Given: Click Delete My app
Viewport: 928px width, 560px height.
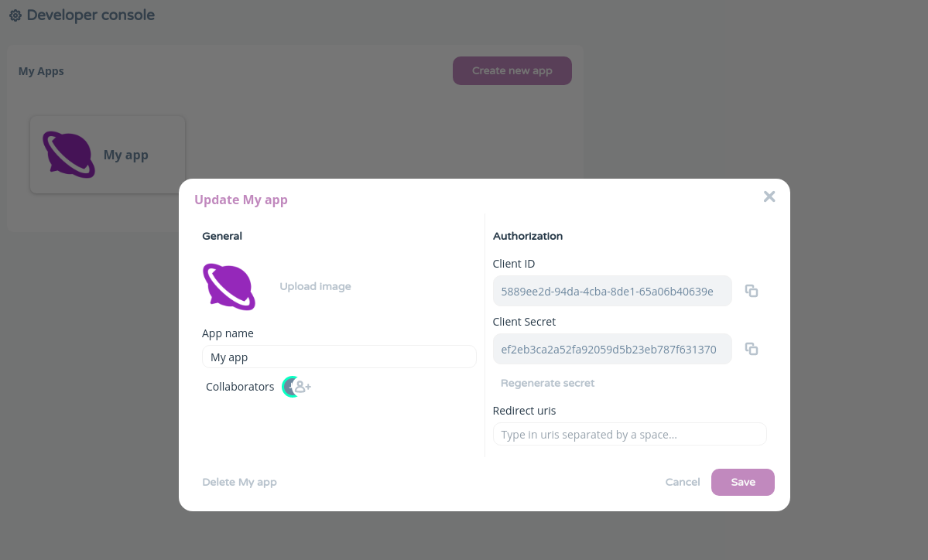Looking at the screenshot, I should click(x=240, y=482).
